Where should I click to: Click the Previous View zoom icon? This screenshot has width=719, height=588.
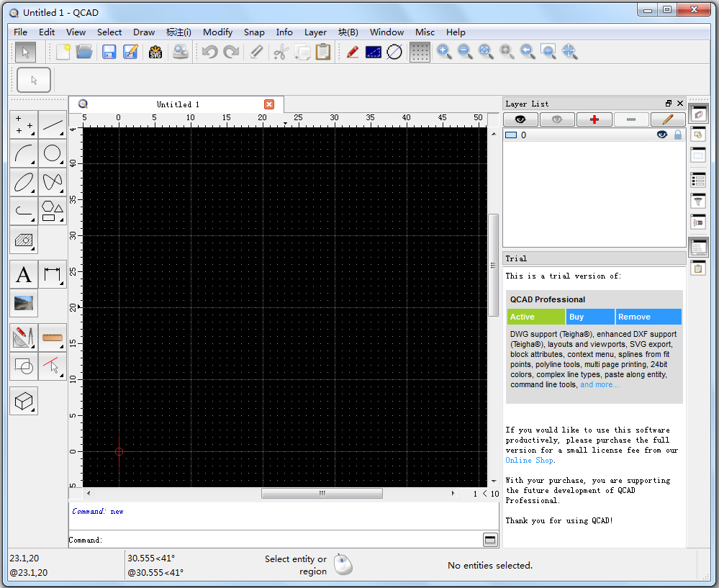tap(528, 52)
